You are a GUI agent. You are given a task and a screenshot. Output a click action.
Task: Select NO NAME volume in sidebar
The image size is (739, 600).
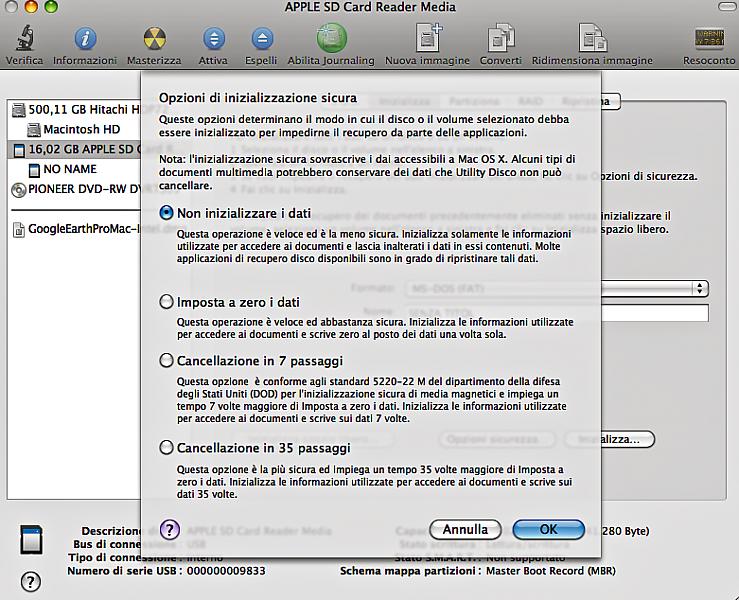click(74, 170)
